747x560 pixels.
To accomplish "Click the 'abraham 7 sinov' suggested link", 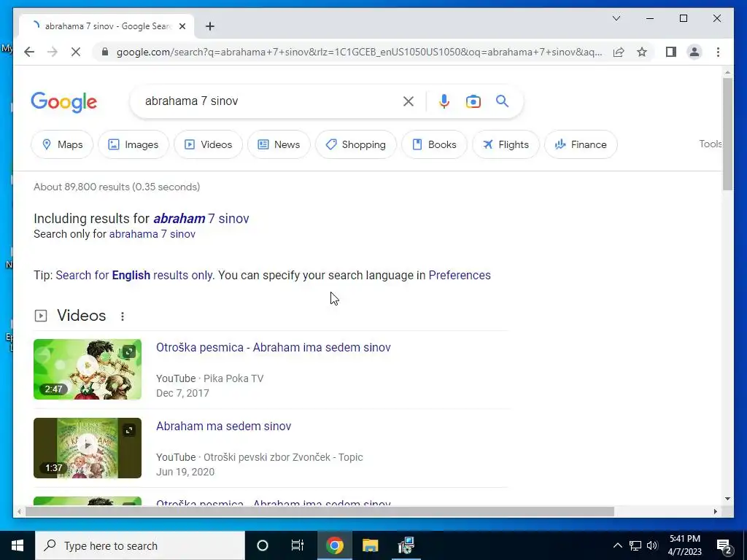I will coord(201,219).
